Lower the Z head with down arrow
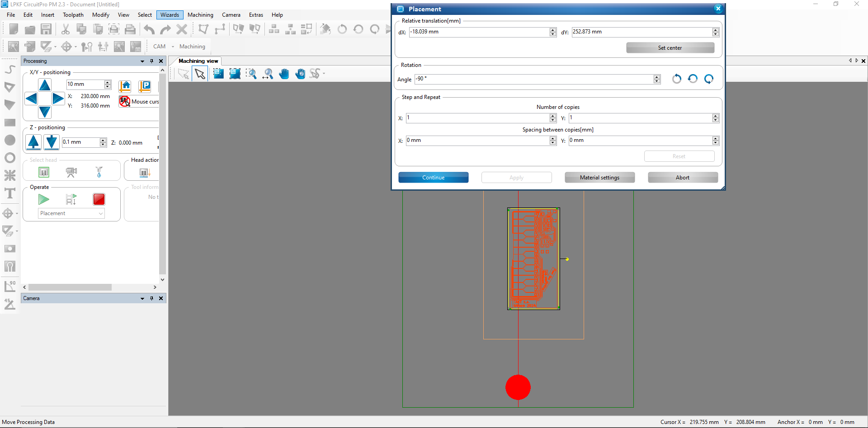The width and height of the screenshot is (868, 428). [52, 142]
